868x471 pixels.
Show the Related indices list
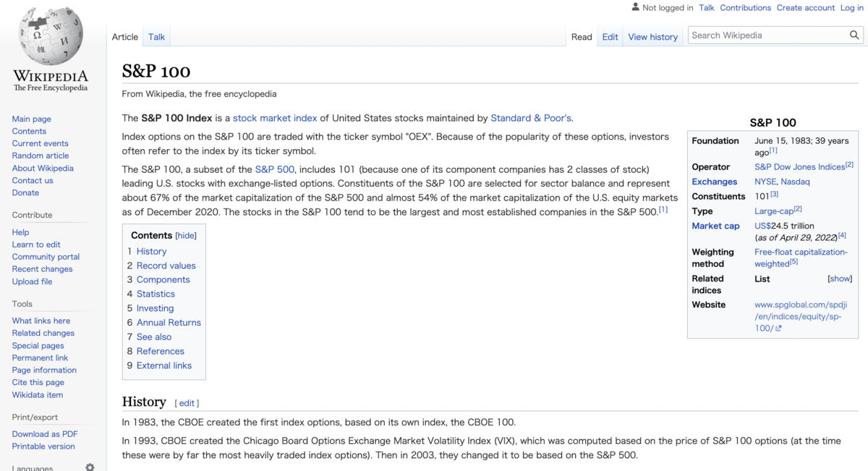click(840, 279)
